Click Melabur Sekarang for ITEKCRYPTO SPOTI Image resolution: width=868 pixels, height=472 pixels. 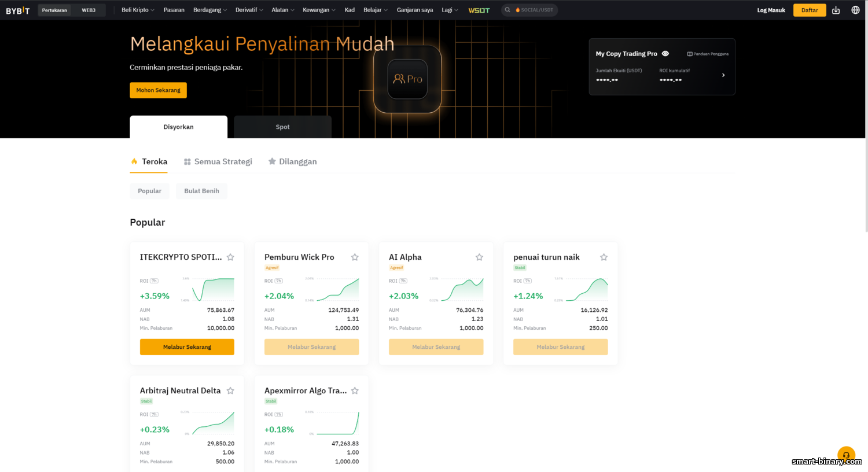click(x=187, y=347)
